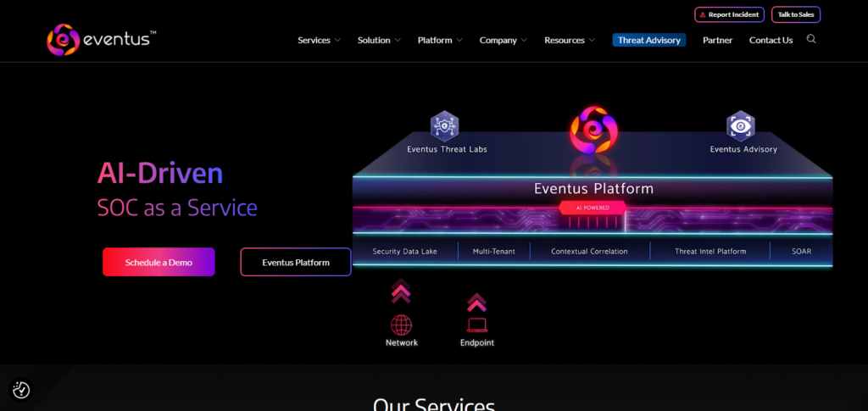Open the Threat Advisory nav item
This screenshot has height=411, width=868.
(x=648, y=40)
